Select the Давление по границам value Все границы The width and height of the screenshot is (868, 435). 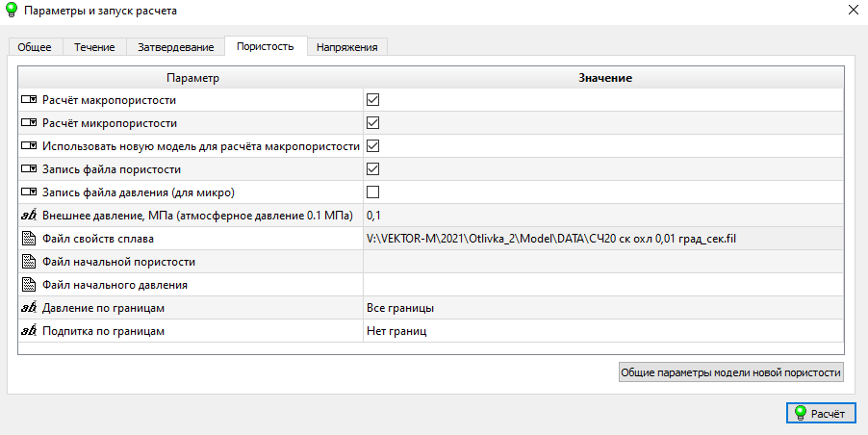click(x=601, y=308)
